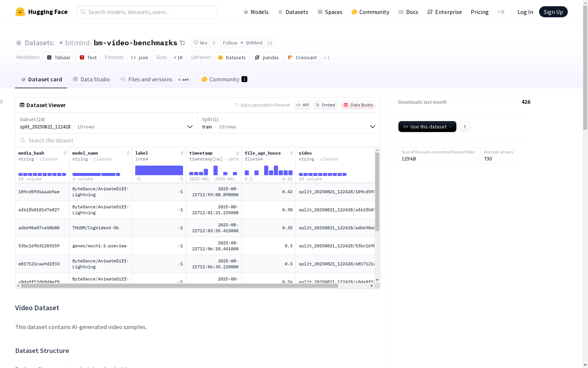Click the like heart icon

click(196, 43)
